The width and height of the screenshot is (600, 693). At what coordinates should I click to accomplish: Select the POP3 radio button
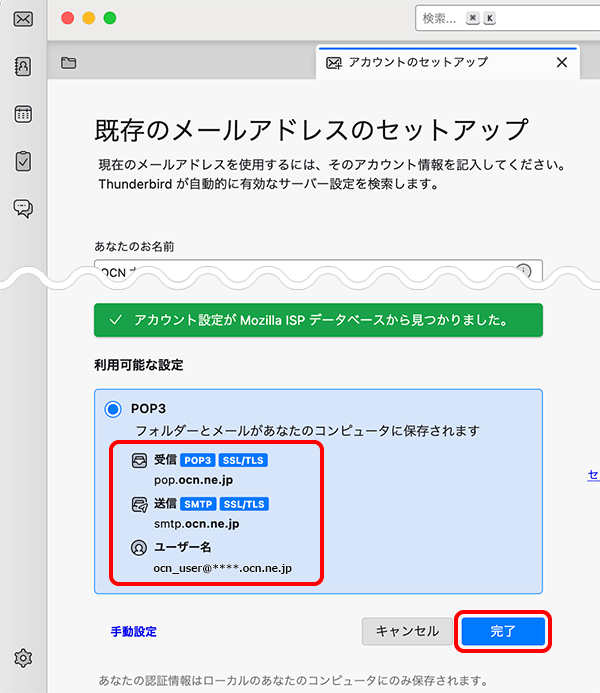point(113,409)
